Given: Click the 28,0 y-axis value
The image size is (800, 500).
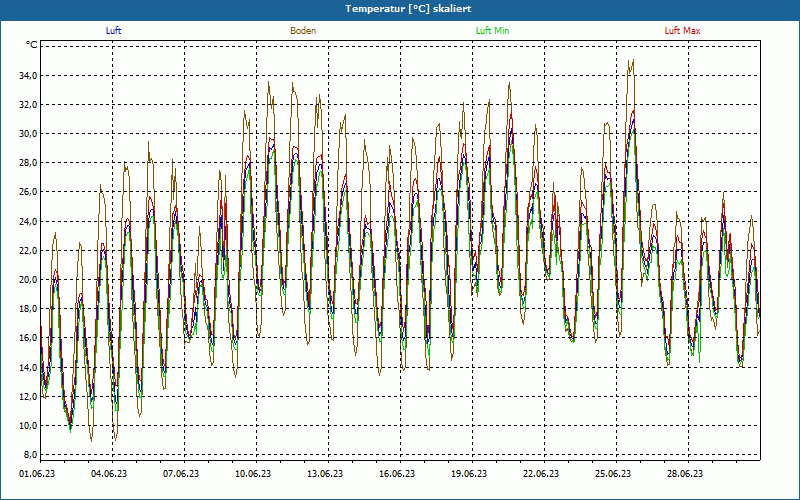Looking at the screenshot, I should click(28, 163).
